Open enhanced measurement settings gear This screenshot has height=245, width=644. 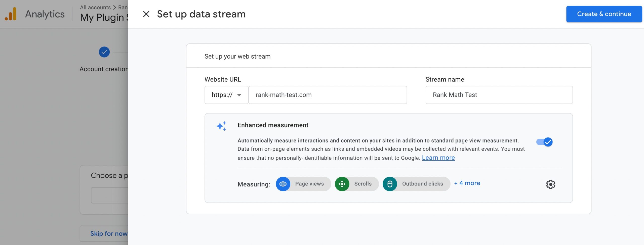pos(551,184)
